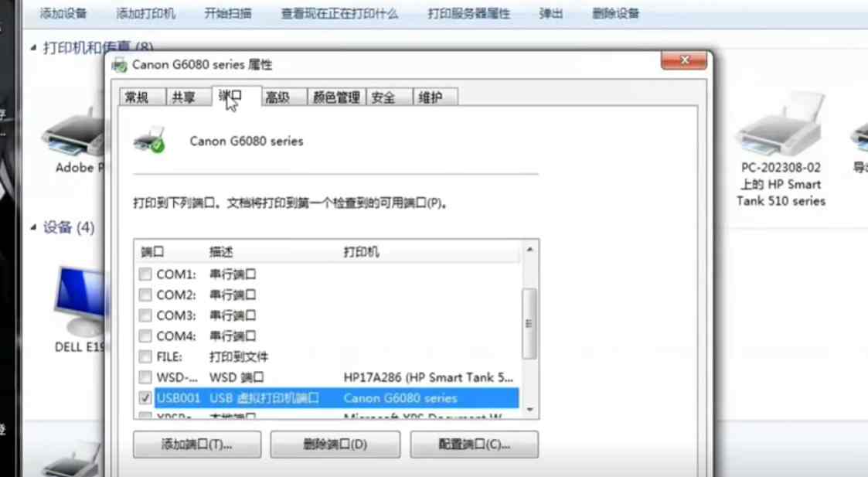Click the 删除设备 toolbar icon
868x477 pixels.
click(614, 13)
